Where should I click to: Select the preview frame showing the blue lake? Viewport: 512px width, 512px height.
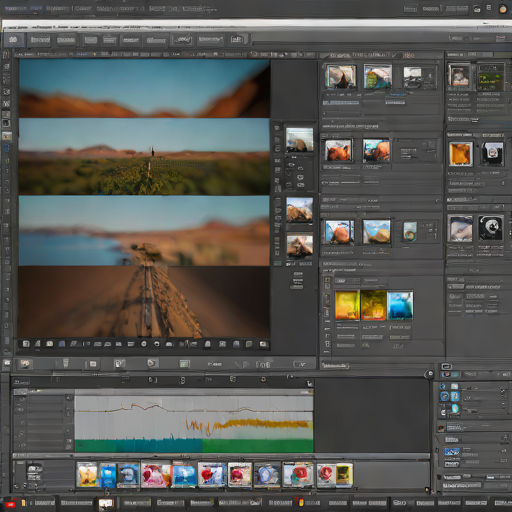[144, 231]
